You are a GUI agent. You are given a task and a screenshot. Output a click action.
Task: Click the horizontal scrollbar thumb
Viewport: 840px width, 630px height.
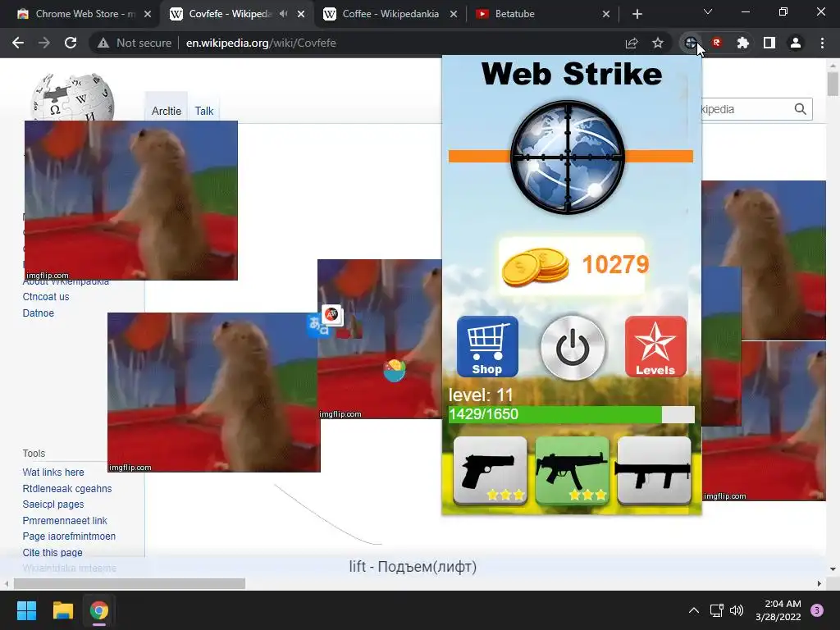[x=130, y=583]
